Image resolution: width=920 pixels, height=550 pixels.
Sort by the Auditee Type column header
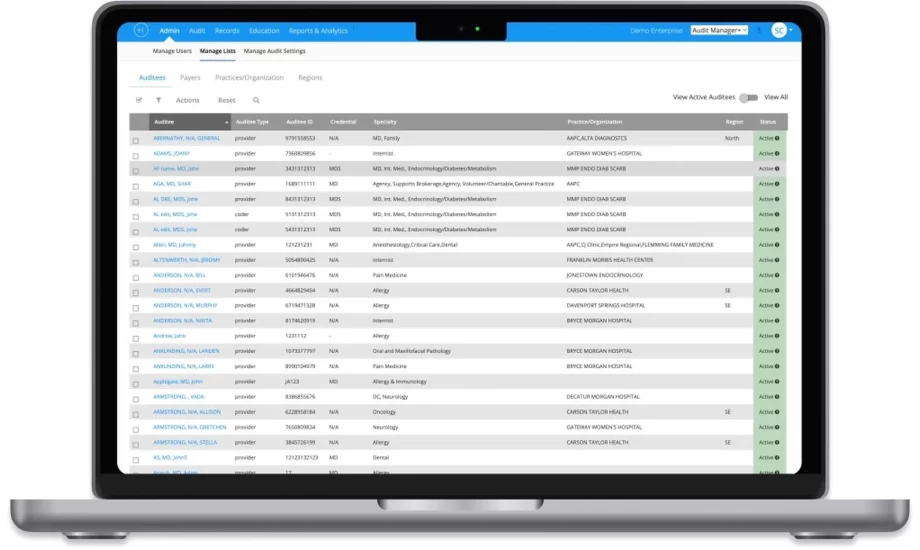coord(252,122)
